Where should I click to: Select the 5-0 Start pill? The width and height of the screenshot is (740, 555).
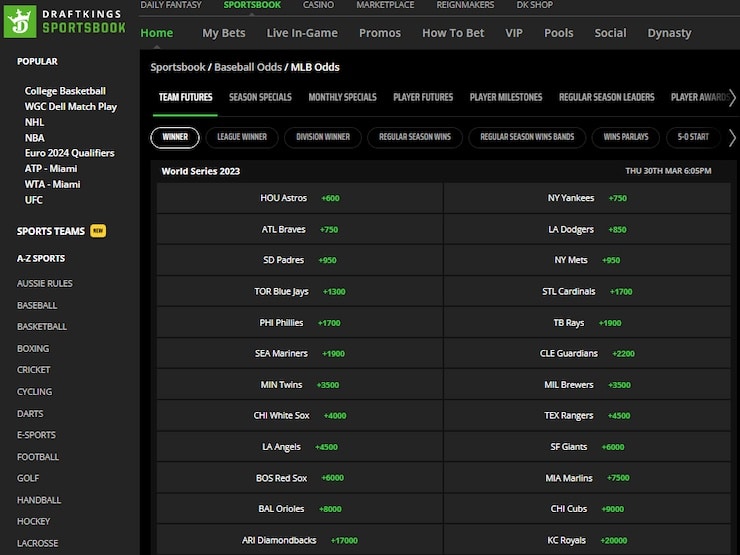tap(693, 137)
